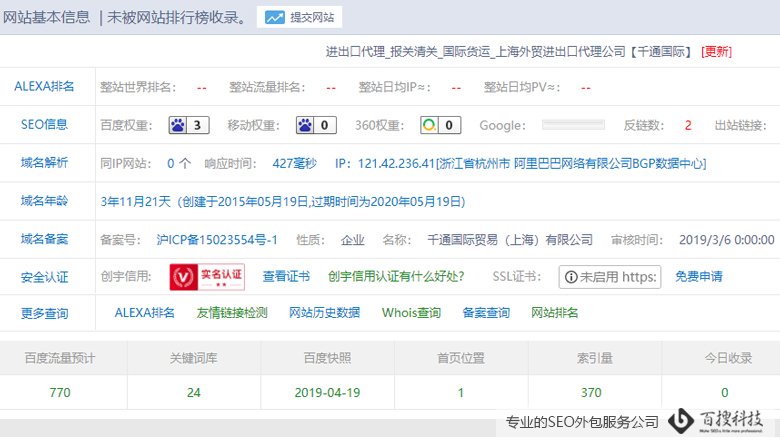
Task: Click 今日收录 column header
Action: pyautogui.click(x=728, y=358)
